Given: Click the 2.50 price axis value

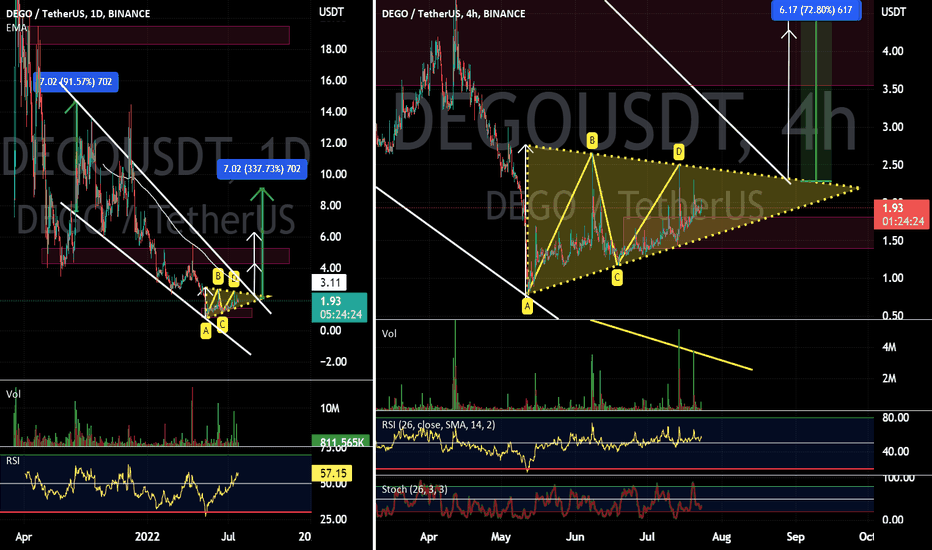Looking at the screenshot, I should click(893, 165).
